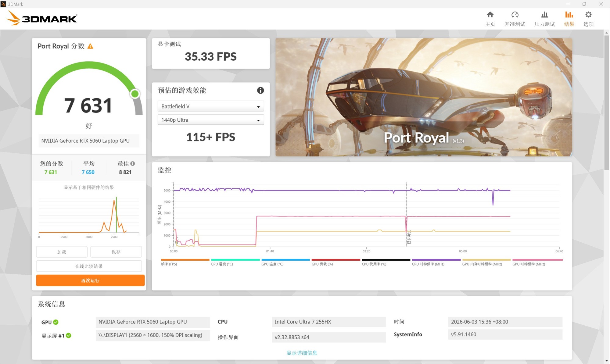This screenshot has width=610, height=364.
Task: Open the Battlefield V game dropdown
Action: tap(211, 106)
